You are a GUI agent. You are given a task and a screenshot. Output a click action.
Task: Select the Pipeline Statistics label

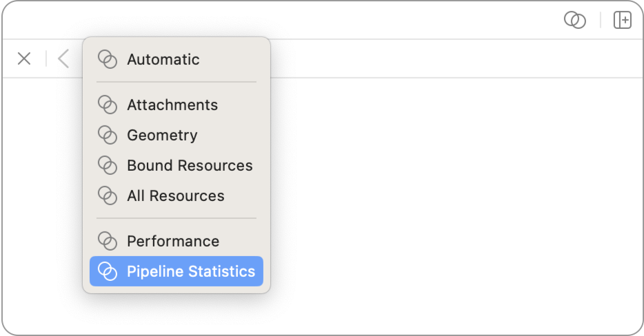click(191, 271)
